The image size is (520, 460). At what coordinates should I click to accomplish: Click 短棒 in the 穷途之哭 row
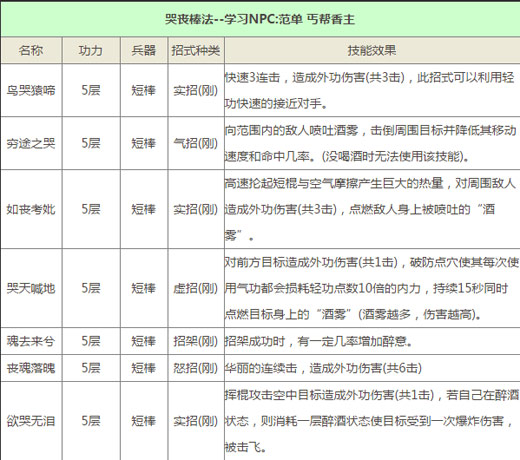point(143,143)
